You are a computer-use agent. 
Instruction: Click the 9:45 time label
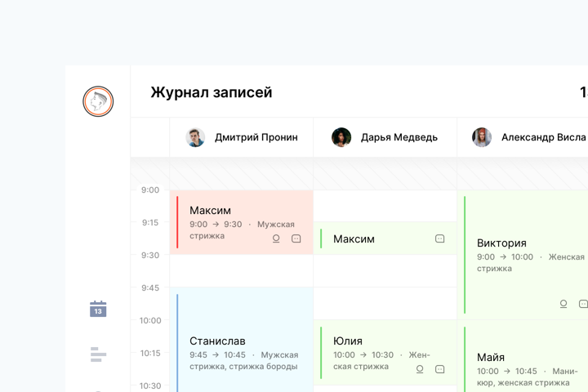pos(150,288)
